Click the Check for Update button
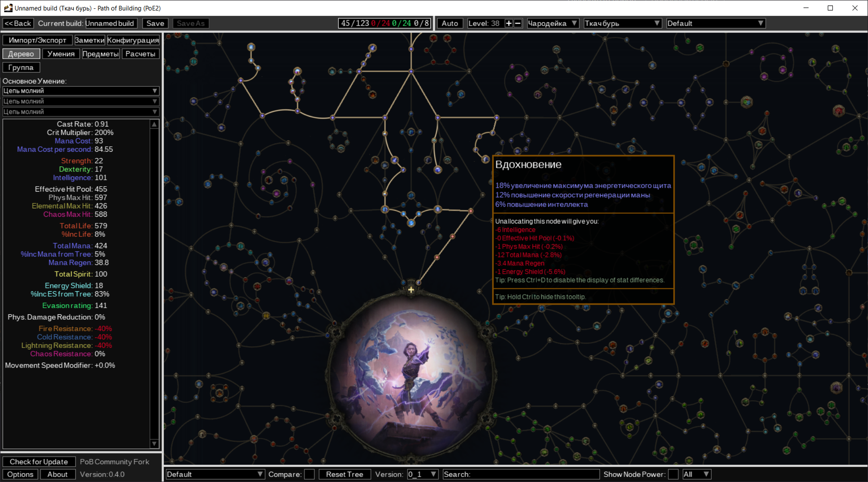The height and width of the screenshot is (482, 868). [x=39, y=462]
